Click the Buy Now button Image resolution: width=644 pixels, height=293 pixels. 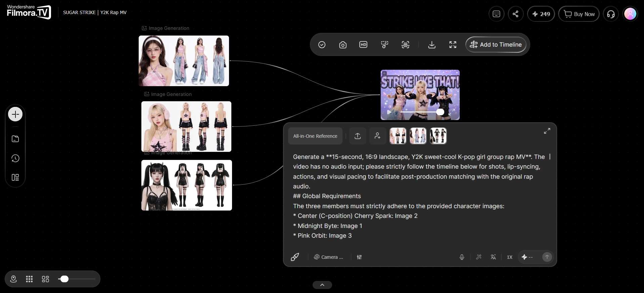579,14
